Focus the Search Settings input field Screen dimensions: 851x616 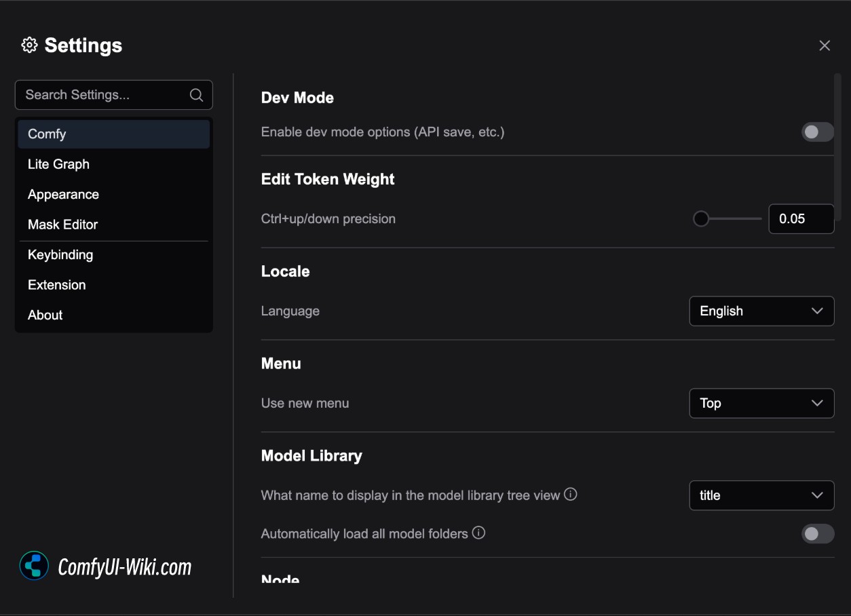[x=114, y=95]
